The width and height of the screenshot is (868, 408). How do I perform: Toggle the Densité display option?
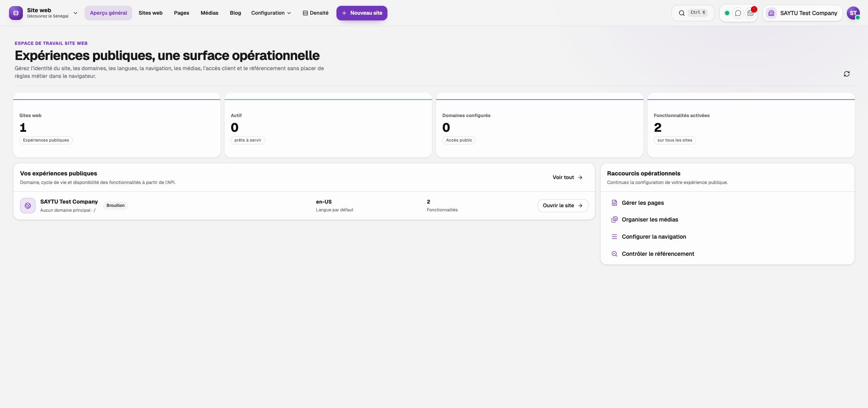pos(316,13)
